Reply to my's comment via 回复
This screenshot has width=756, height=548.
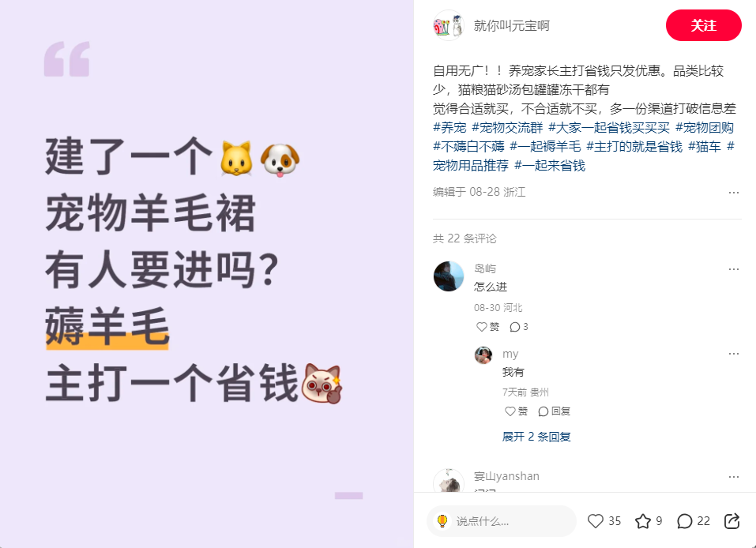555,411
